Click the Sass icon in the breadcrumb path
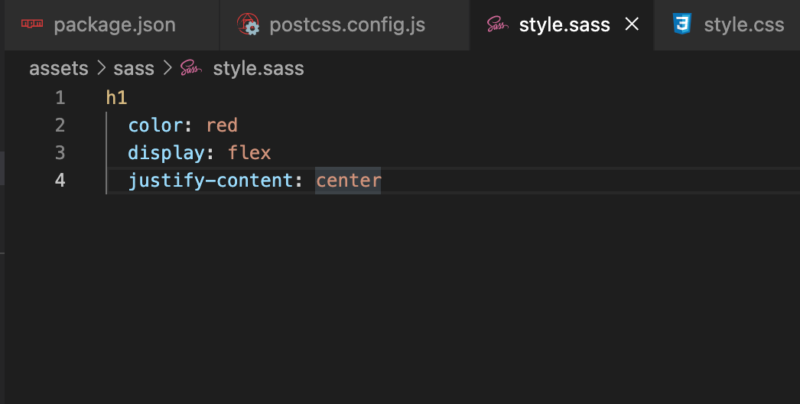The image size is (800, 404). (x=191, y=68)
